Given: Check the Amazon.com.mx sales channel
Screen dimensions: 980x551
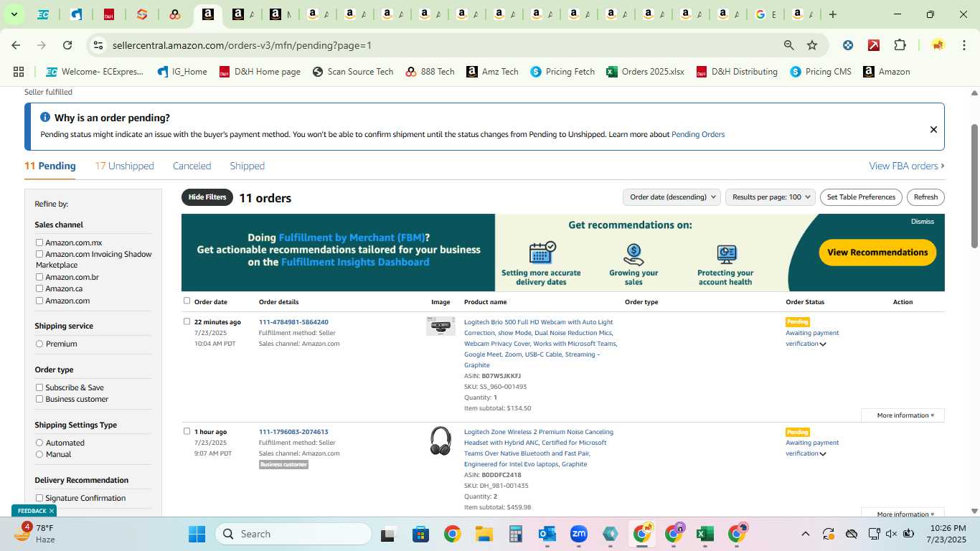Looking at the screenshot, I should [x=39, y=242].
